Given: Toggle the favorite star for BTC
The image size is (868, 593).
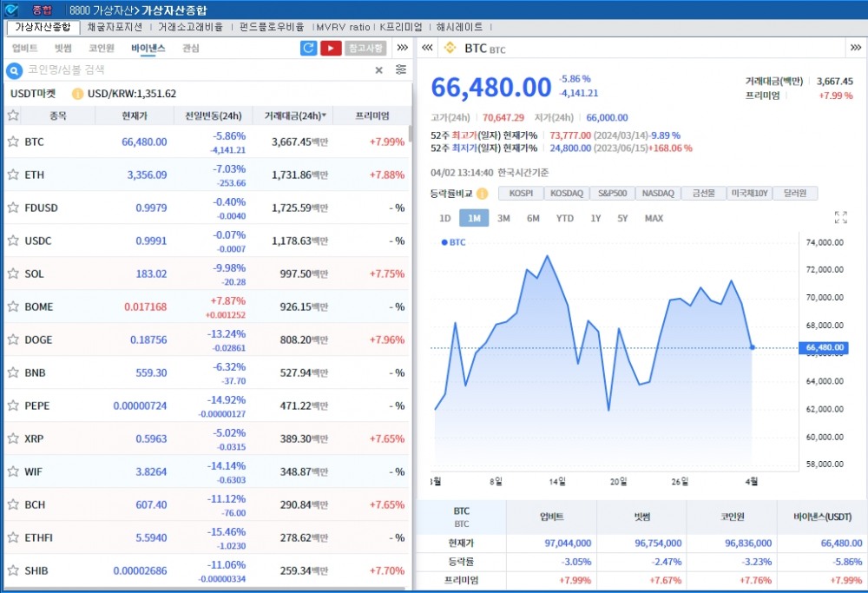Looking at the screenshot, I should tap(13, 141).
